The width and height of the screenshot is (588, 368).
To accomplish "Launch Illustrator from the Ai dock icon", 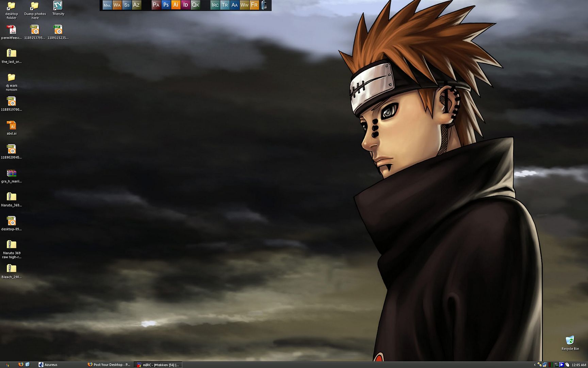I will [176, 5].
